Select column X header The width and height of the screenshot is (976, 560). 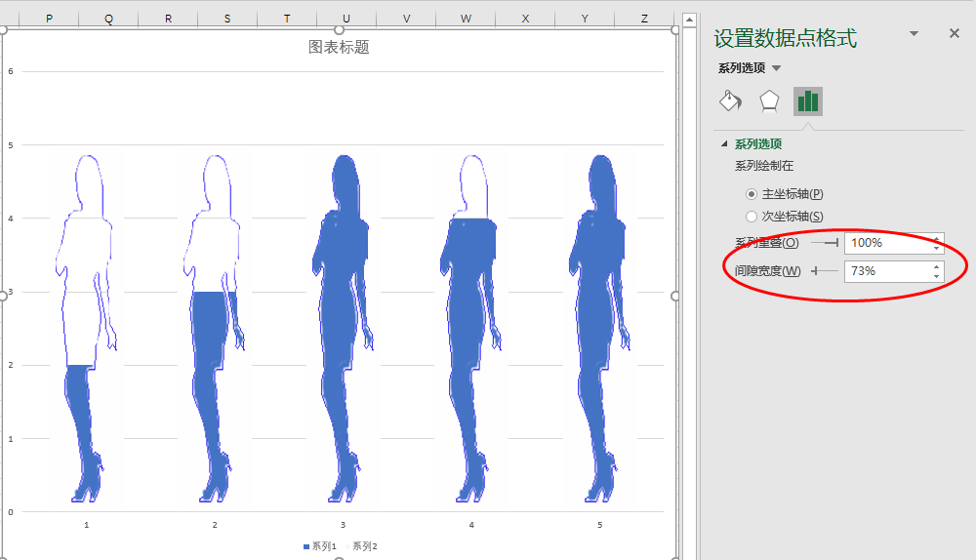(526, 19)
